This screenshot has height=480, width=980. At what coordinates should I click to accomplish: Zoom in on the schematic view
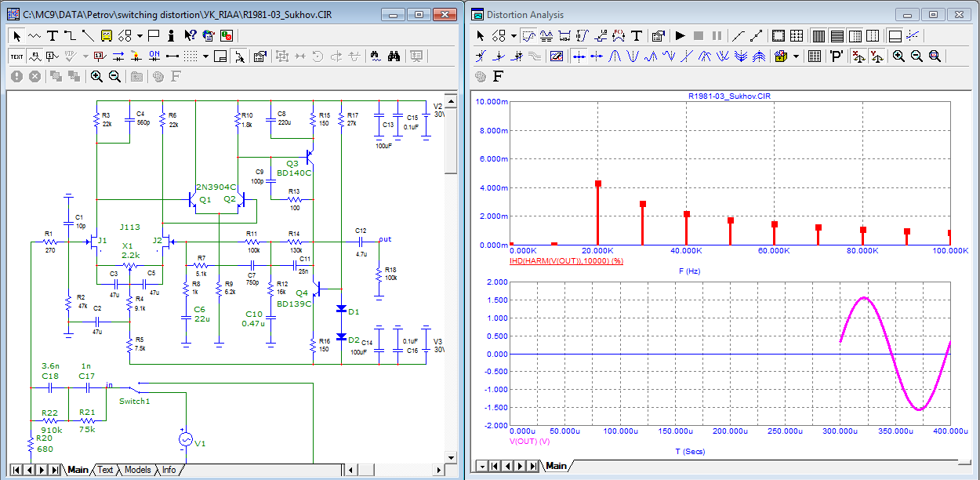pos(96,76)
